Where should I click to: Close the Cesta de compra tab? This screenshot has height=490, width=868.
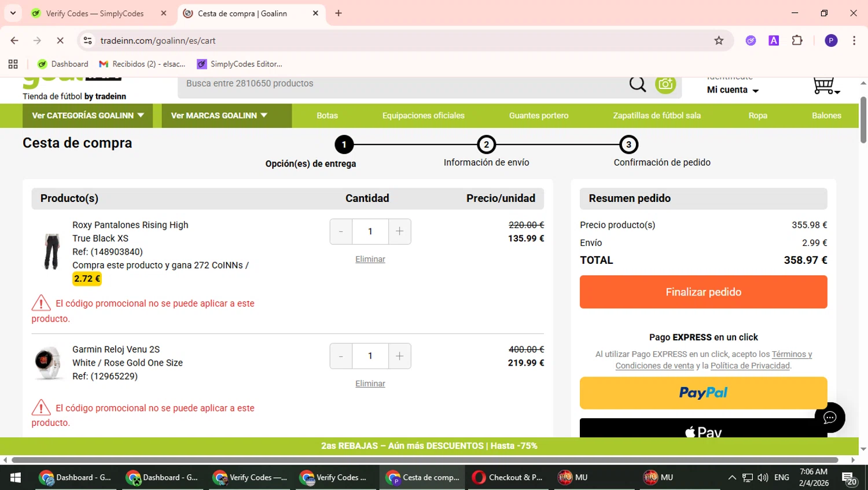[315, 13]
